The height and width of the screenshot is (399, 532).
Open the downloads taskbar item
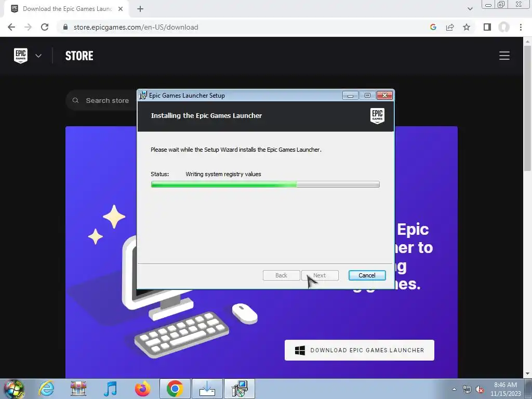(x=207, y=389)
